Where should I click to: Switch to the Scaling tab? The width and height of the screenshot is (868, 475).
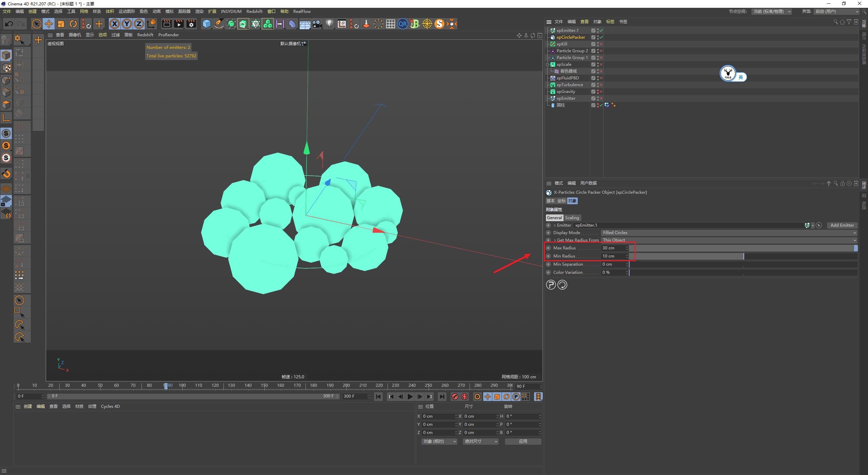(572, 217)
